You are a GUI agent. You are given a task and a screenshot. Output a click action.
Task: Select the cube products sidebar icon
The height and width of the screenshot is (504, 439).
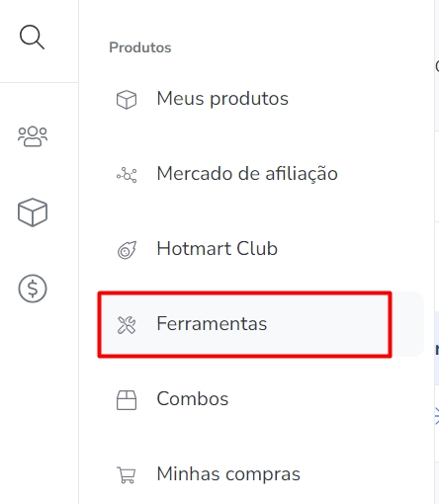[33, 212]
